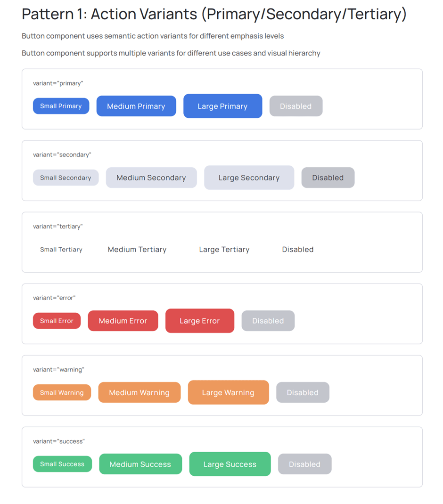Screen dimensions: 443x504
Task: Click the Disabled button in the tertiary row
Action: [x=298, y=250]
